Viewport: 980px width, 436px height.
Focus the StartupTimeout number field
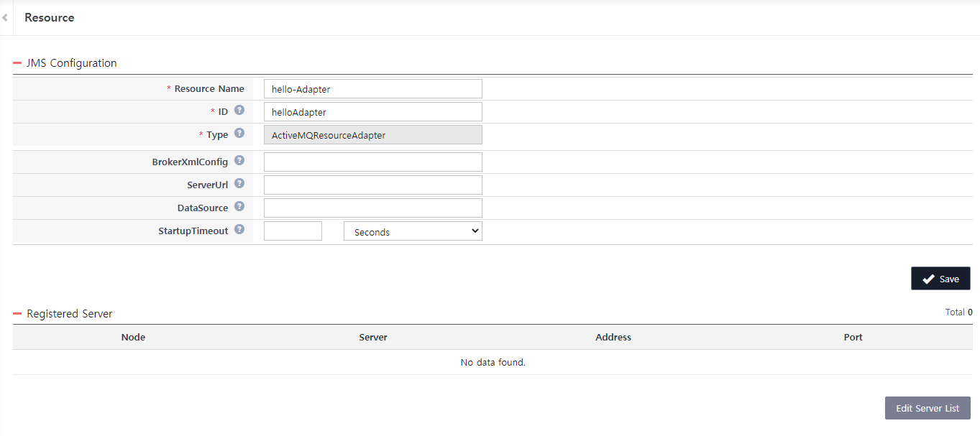click(293, 231)
